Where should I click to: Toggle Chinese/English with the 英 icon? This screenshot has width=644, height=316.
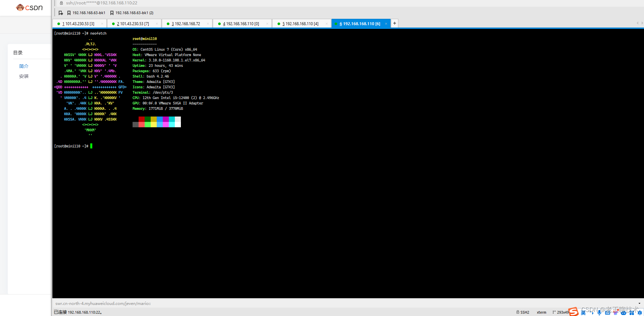[583, 313]
